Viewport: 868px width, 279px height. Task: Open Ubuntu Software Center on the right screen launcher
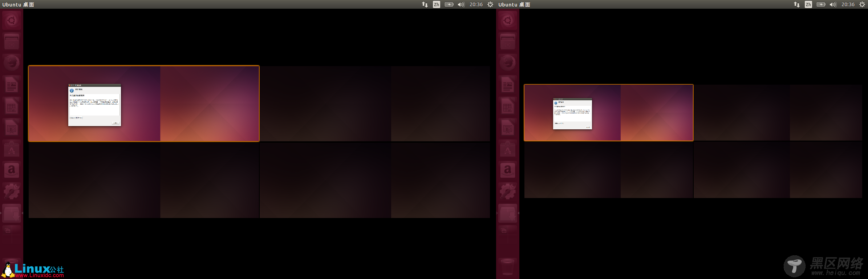tap(508, 149)
